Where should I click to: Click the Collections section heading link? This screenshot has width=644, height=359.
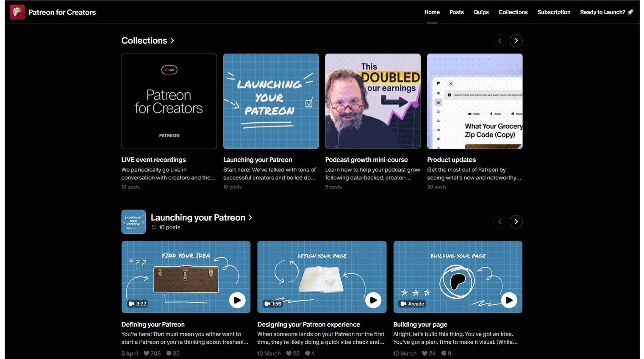coord(144,41)
